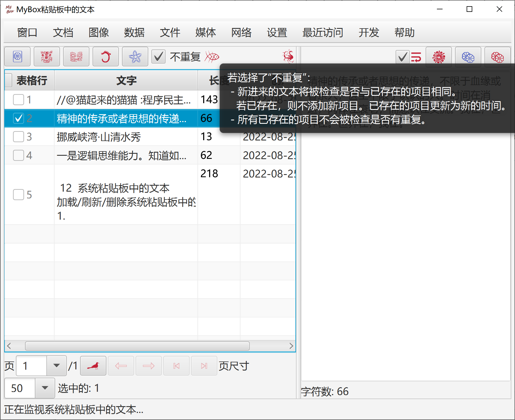The image size is (515, 420).
Task: Click the page number input showing 1
Action: [x=31, y=366]
